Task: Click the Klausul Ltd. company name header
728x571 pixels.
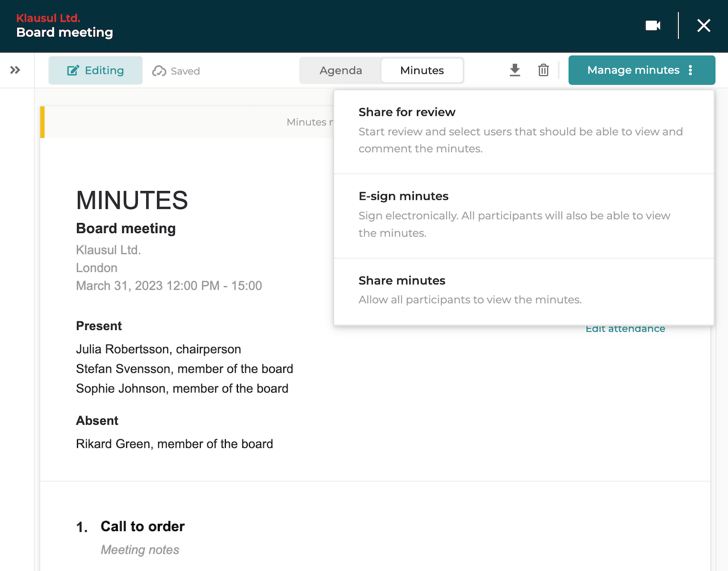Action: tap(48, 18)
